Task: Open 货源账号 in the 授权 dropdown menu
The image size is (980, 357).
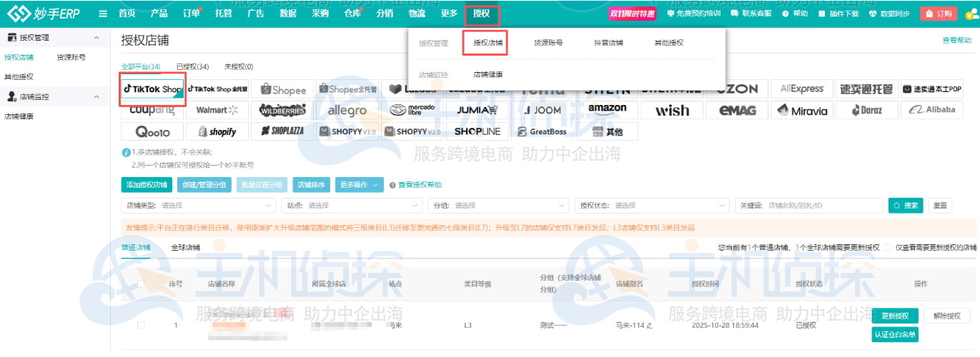Action: pos(548,43)
